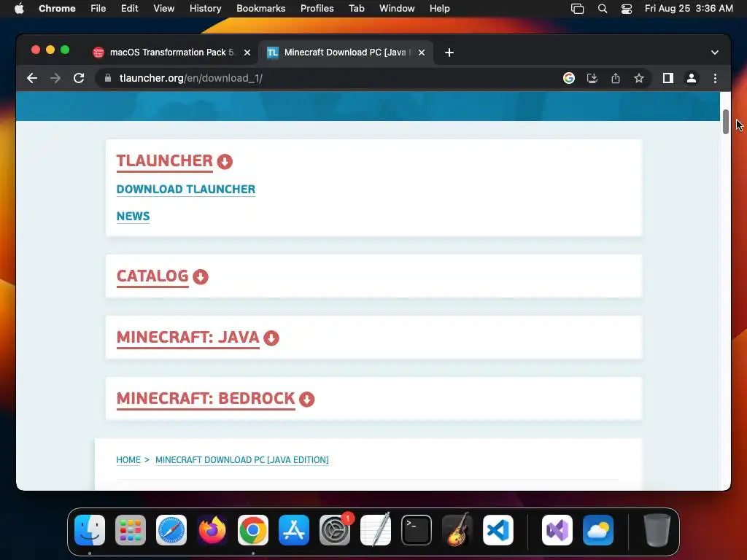Open the NEWS link
The height and width of the screenshot is (560, 747).
pos(133,216)
